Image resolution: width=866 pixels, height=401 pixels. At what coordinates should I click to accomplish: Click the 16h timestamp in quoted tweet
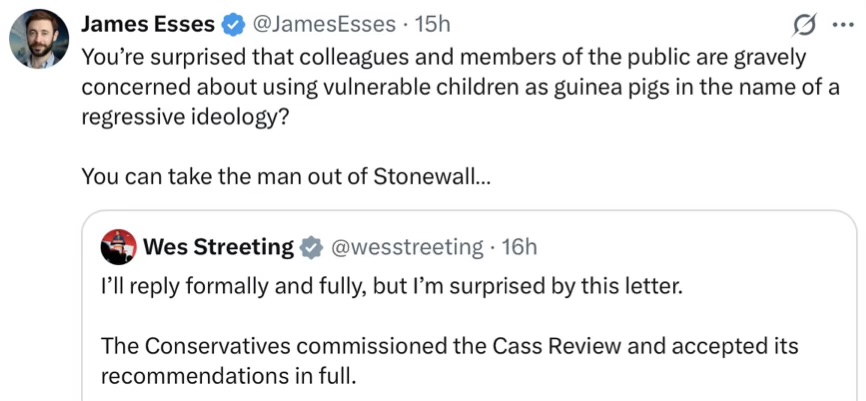click(516, 247)
